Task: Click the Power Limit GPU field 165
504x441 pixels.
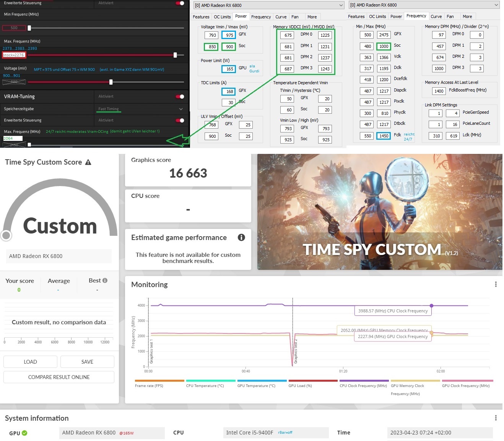Action: pyautogui.click(x=229, y=69)
